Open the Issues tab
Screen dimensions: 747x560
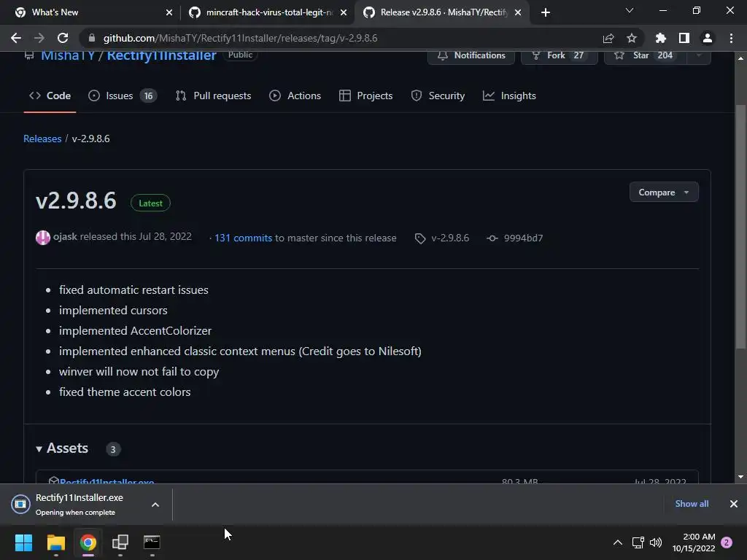(123, 96)
